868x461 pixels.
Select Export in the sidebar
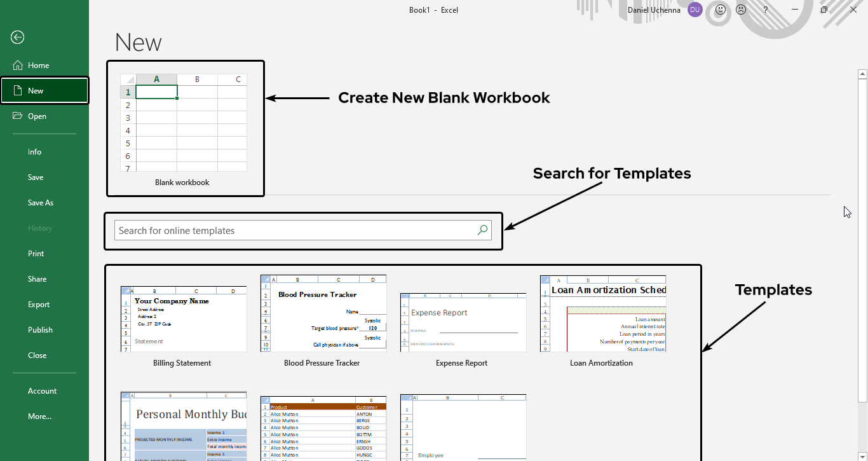click(x=39, y=305)
